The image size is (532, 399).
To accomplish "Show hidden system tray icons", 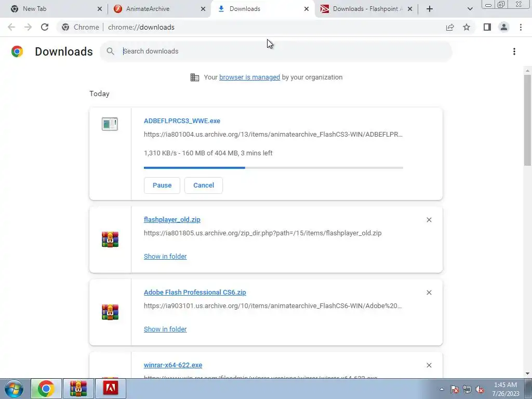I will 442,389.
